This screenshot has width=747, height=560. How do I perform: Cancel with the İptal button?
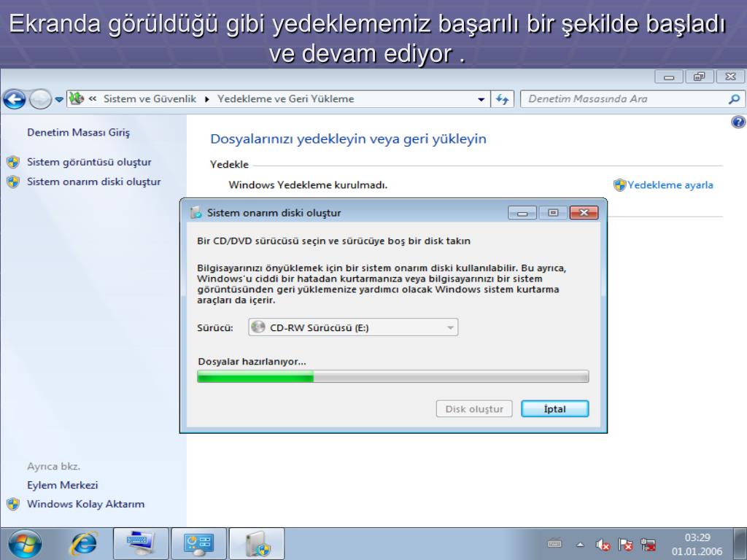(555, 408)
